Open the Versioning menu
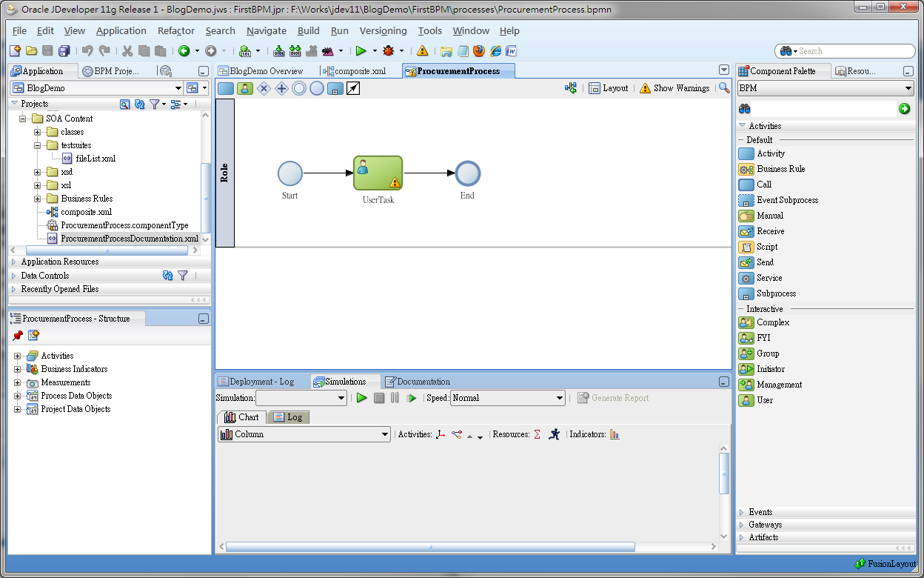The image size is (924, 578). [x=383, y=30]
